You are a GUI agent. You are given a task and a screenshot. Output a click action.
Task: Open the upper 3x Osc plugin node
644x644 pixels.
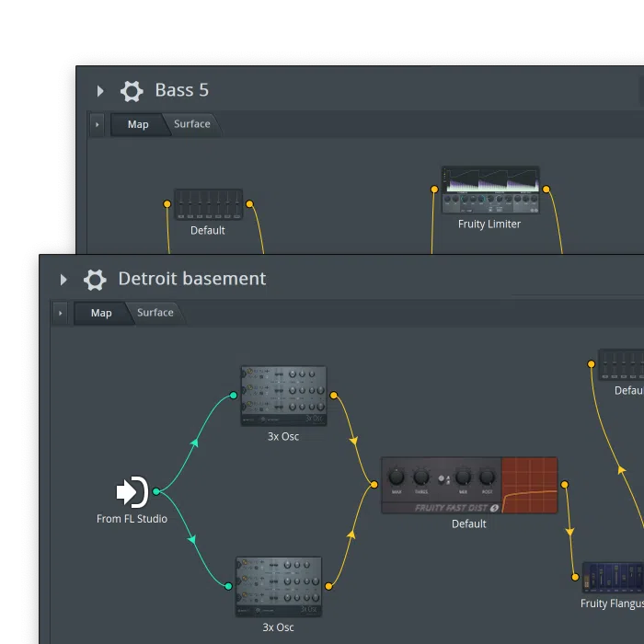(283, 396)
